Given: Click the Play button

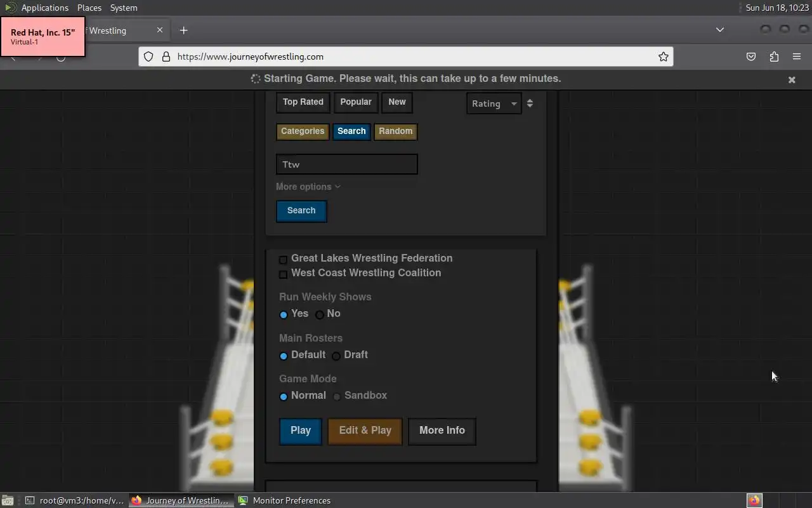Looking at the screenshot, I should (x=301, y=431).
